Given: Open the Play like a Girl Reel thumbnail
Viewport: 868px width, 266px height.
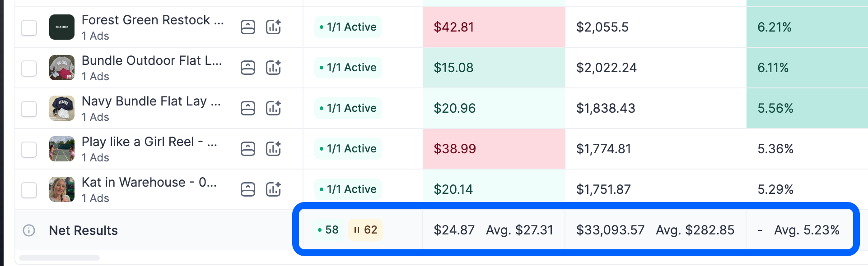Looking at the screenshot, I should pyautogui.click(x=62, y=149).
